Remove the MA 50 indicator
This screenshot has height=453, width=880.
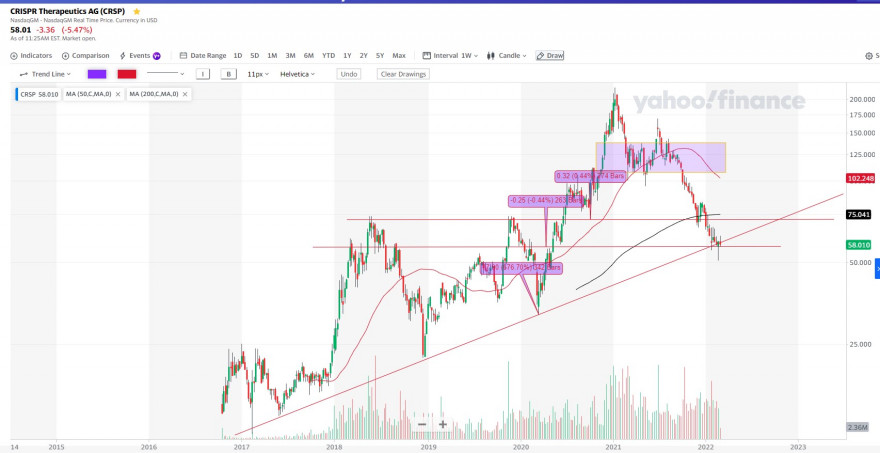pyautogui.click(x=118, y=94)
